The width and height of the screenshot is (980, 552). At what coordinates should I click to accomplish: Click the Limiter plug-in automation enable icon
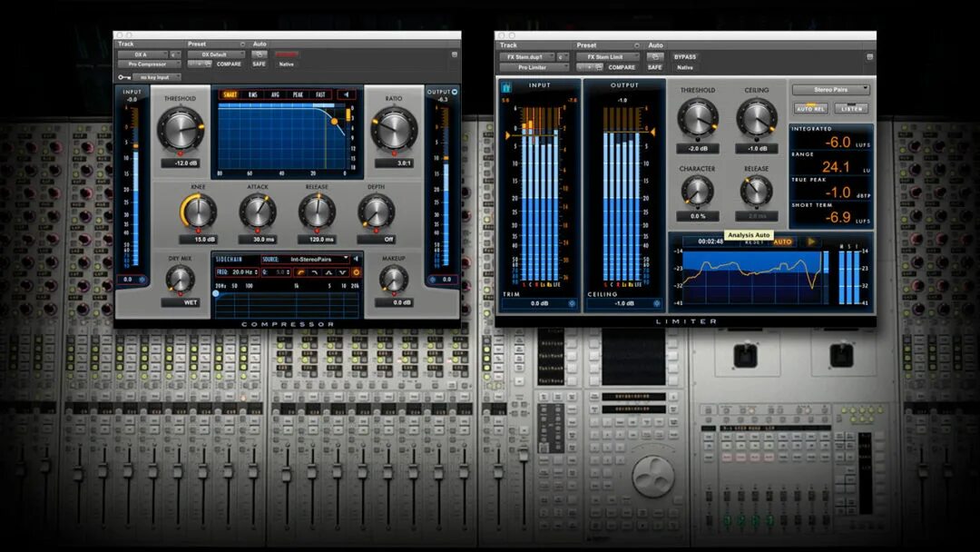tap(654, 57)
